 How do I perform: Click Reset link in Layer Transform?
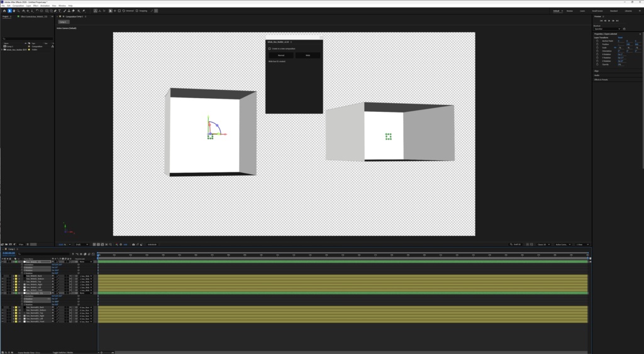point(620,37)
